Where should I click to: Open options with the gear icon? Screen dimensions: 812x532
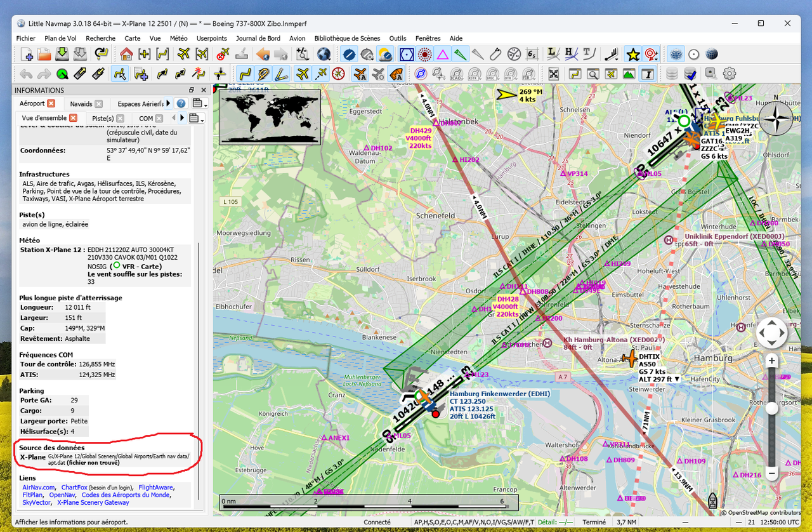click(x=730, y=74)
